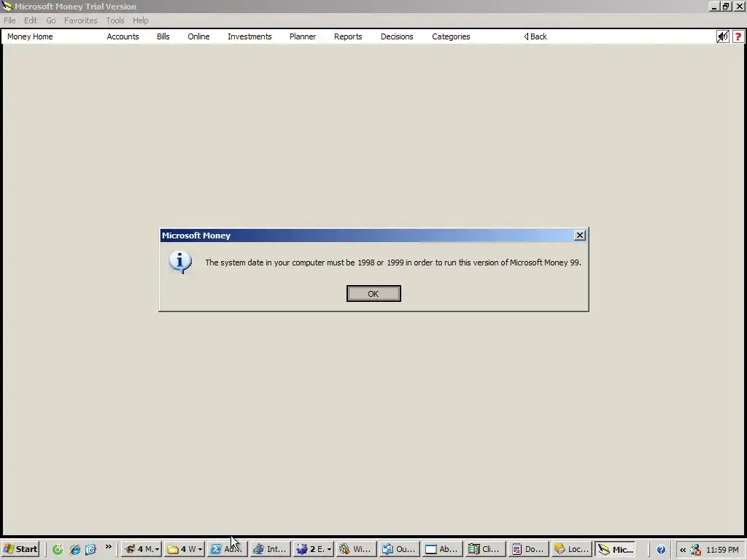Open the Windows Start menu
This screenshot has width=747, height=560.
coord(20,549)
